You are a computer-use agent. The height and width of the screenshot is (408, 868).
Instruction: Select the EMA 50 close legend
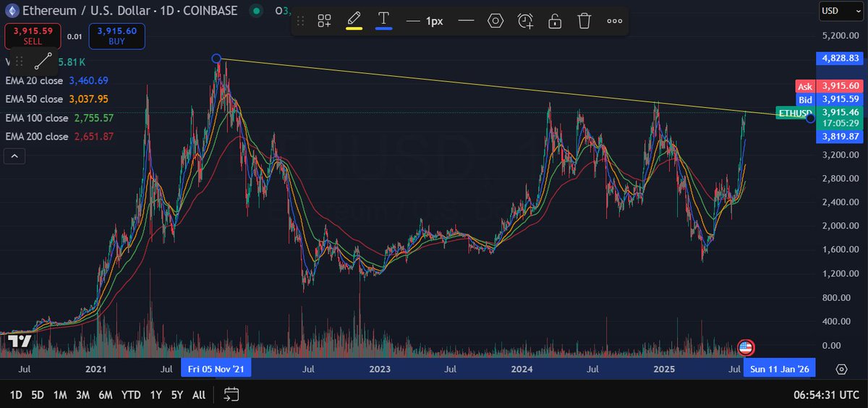coord(57,98)
